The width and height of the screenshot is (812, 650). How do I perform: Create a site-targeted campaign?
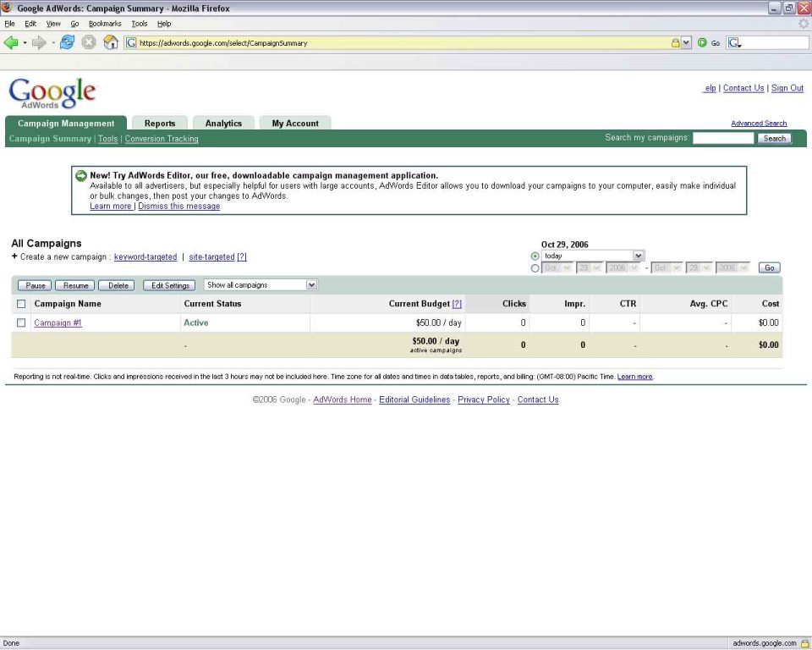coord(211,256)
